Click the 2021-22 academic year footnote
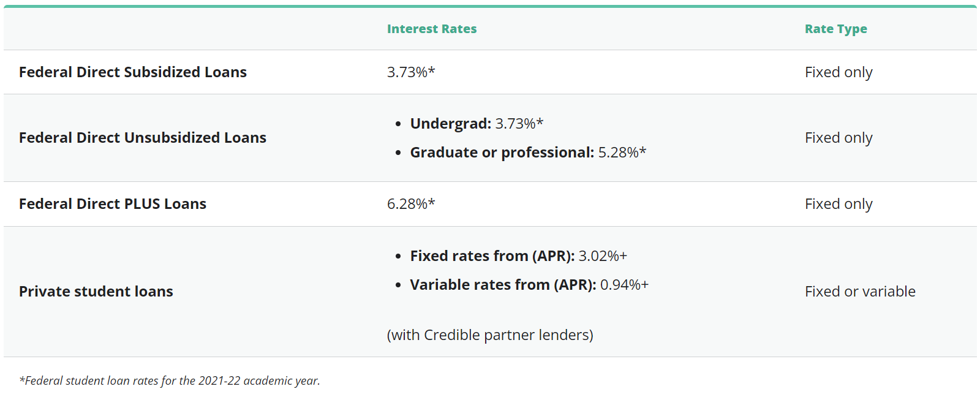Image resolution: width=980 pixels, height=397 pixels. coord(169,380)
